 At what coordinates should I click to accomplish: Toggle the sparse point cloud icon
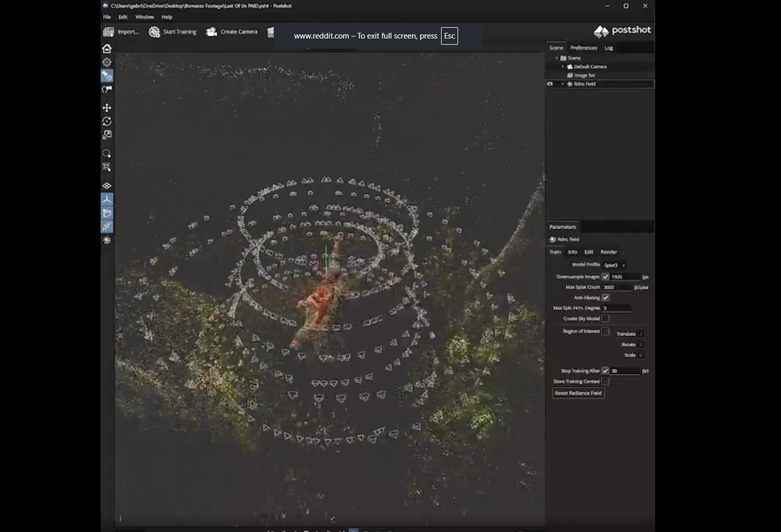click(x=107, y=226)
